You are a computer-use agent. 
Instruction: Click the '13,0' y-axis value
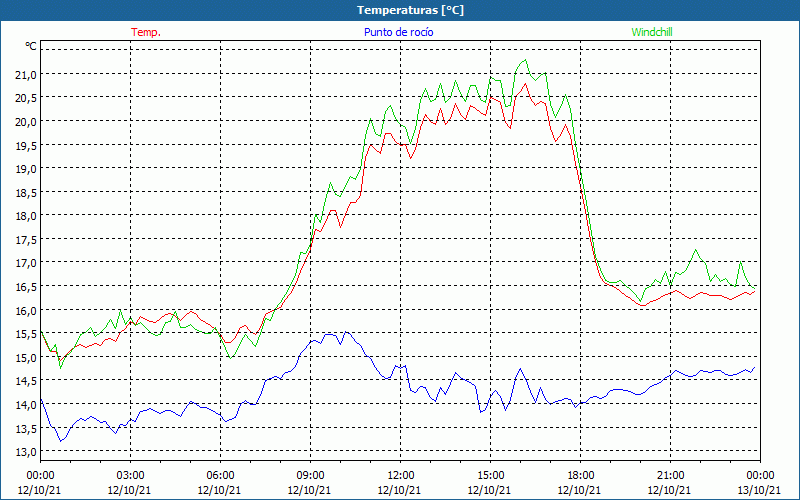pos(26,453)
